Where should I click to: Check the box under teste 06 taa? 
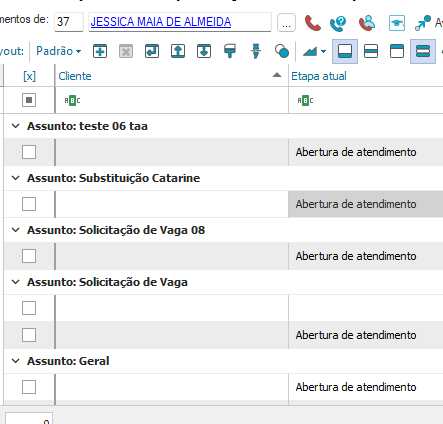click(x=29, y=152)
